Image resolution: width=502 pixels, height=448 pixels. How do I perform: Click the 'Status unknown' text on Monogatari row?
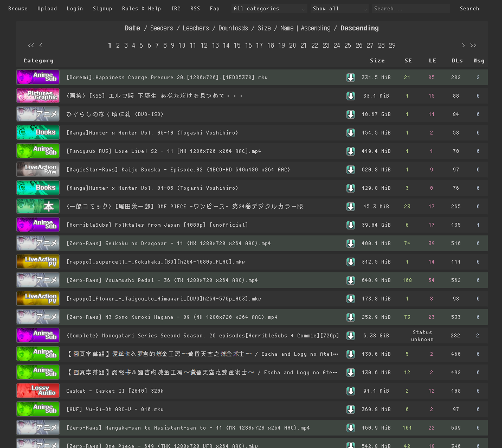tap(422, 336)
